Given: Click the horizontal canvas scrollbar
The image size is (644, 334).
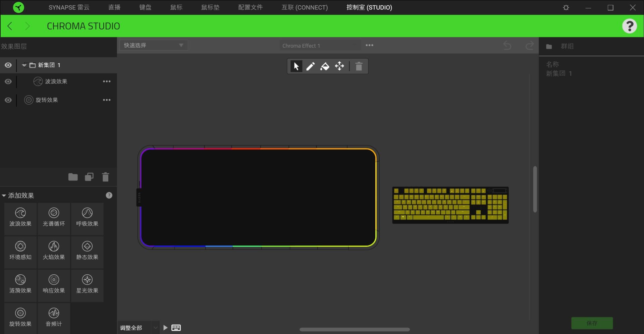Looking at the screenshot, I should coord(355,329).
